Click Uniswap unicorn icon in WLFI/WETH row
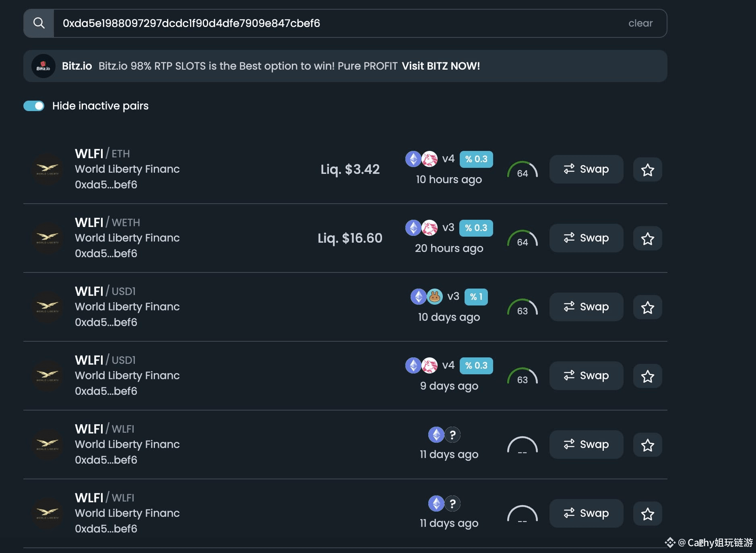This screenshot has width=756, height=553. 430,228
